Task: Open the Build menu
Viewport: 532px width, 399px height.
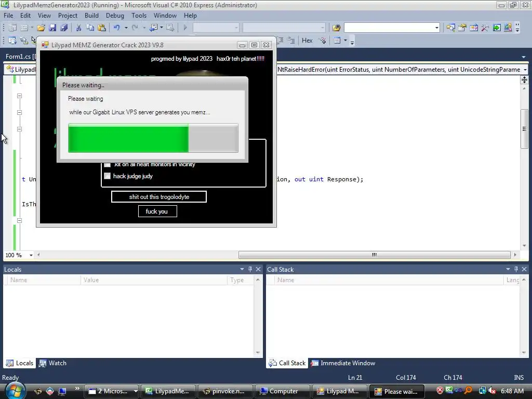Action: coord(91,16)
